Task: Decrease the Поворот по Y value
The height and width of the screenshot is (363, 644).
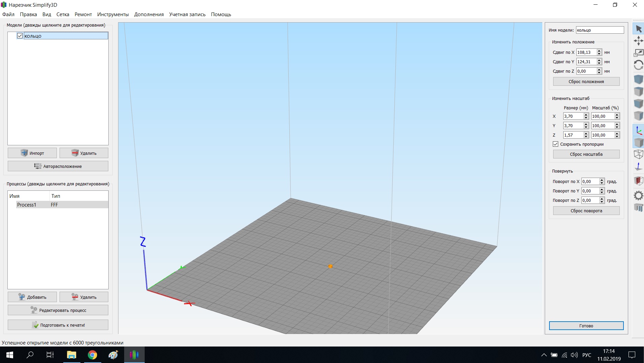Action: click(602, 192)
